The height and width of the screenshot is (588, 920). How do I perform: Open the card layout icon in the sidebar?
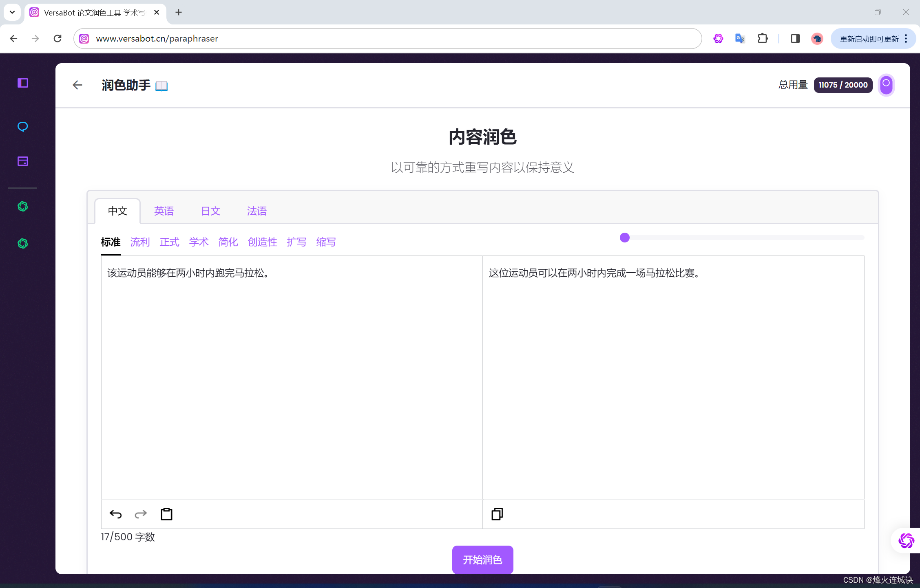pyautogui.click(x=23, y=161)
